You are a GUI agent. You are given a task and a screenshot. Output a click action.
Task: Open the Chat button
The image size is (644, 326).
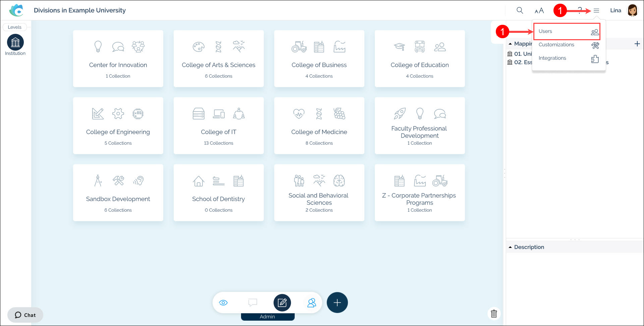click(x=25, y=315)
